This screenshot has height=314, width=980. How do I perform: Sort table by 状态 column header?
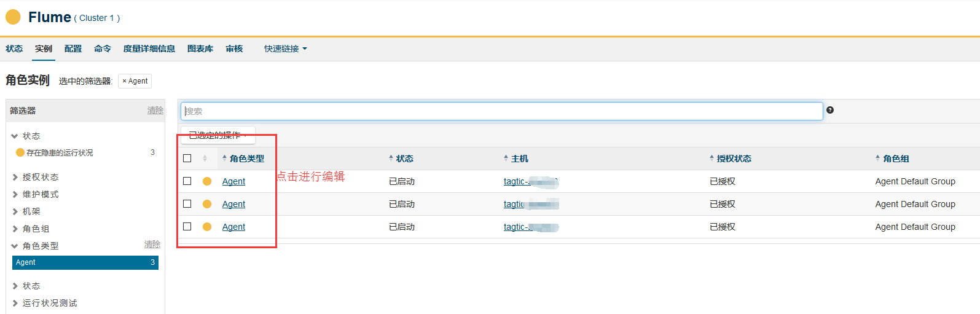pyautogui.click(x=401, y=159)
